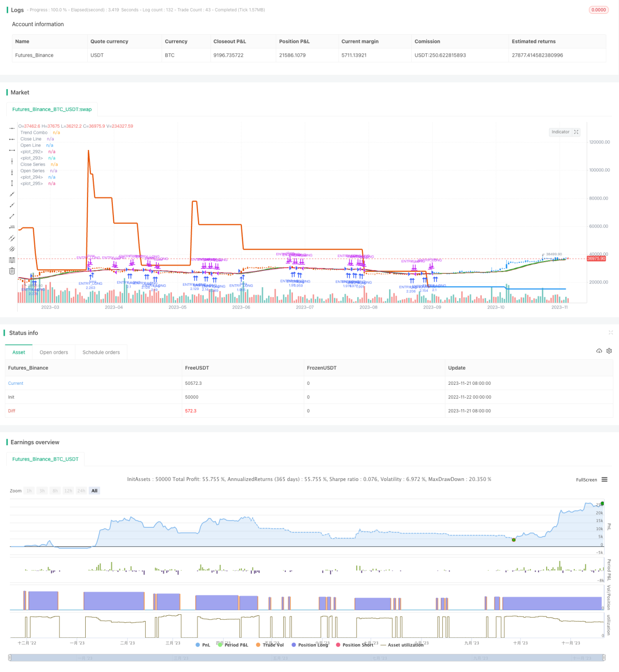Select the trash can delete-drawings tool
The image size is (619, 672).
coord(12,271)
